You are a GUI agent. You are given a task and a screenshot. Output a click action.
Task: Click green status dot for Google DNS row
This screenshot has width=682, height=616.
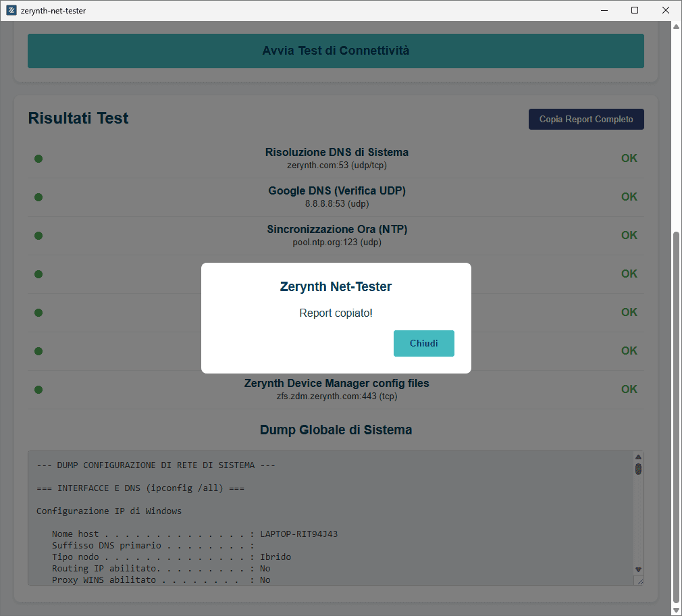(x=38, y=197)
